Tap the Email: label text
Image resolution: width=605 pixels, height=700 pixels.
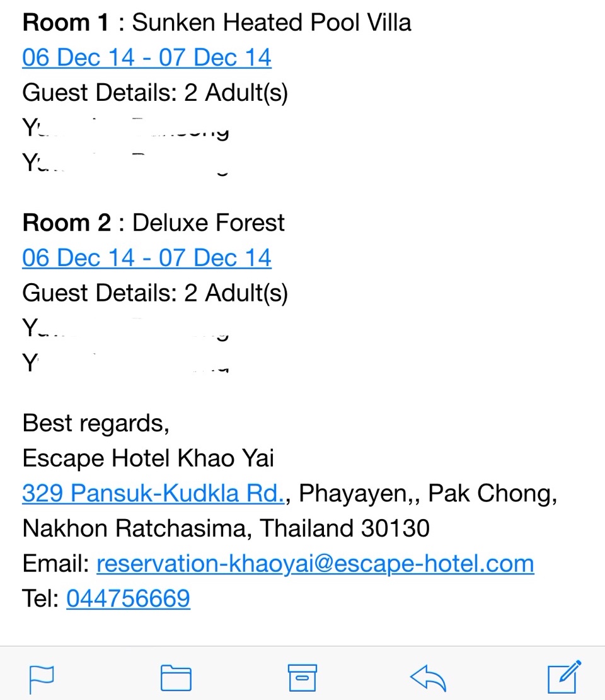(56, 563)
